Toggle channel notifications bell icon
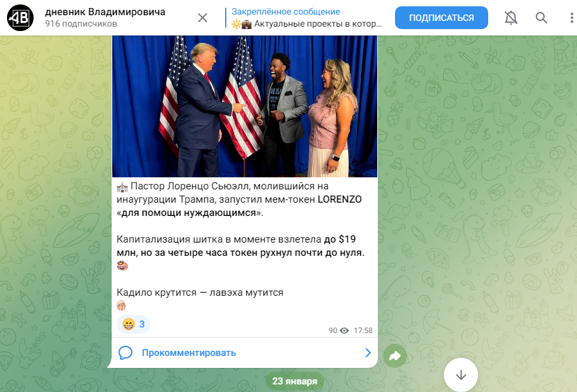Image resolution: width=577 pixels, height=392 pixels. tap(511, 18)
